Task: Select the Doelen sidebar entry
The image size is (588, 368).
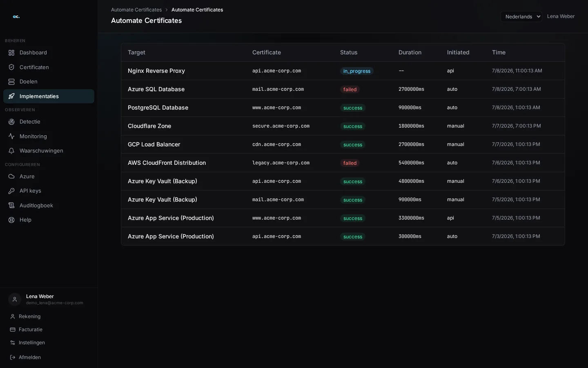Action: pos(49,82)
